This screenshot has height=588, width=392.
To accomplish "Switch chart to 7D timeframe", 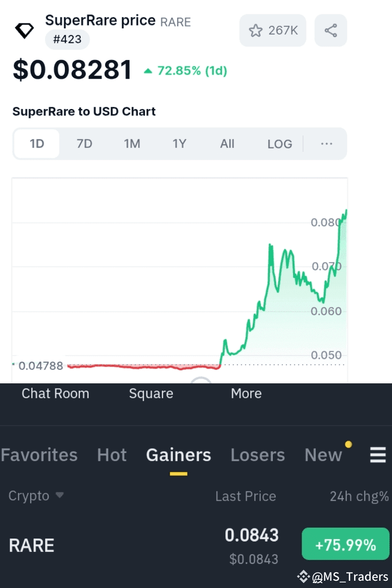I will pyautogui.click(x=84, y=144).
